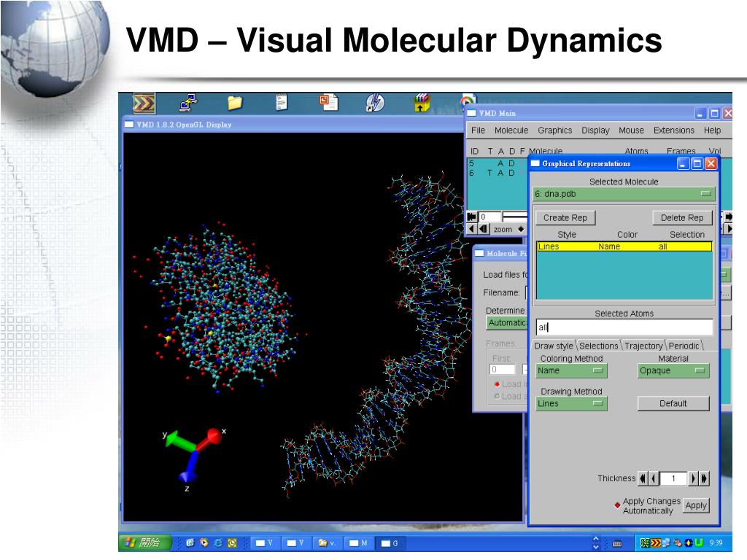This screenshot has width=747, height=560.
Task: Open the networked computers desktop icon
Action: pyautogui.click(x=189, y=102)
